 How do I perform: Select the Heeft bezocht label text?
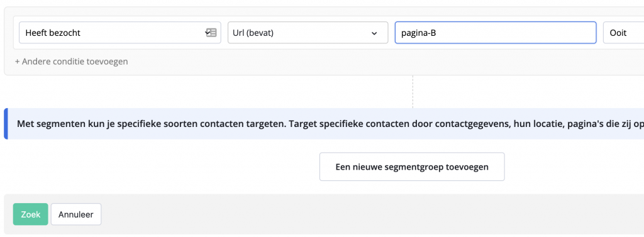pos(53,33)
